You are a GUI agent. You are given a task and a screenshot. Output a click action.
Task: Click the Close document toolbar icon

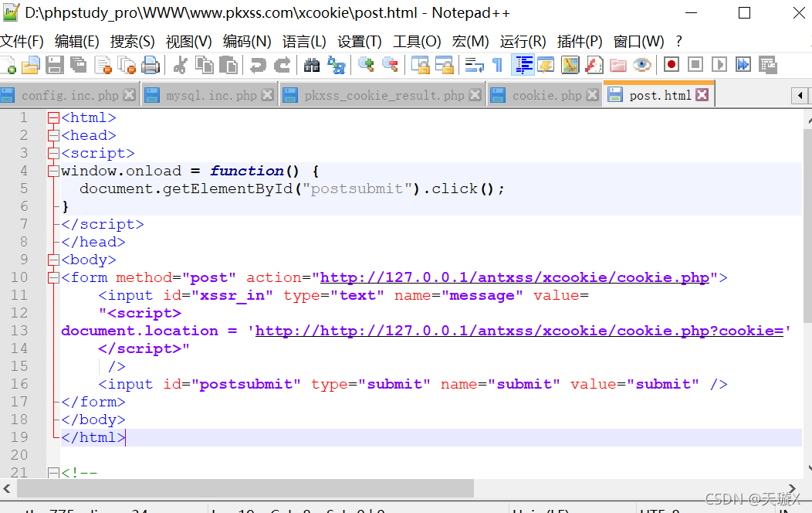coord(103,66)
